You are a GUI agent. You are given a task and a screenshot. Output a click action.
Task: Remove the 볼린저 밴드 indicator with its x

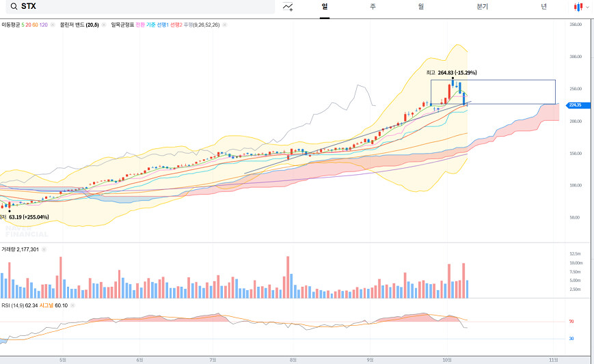[x=104, y=25]
